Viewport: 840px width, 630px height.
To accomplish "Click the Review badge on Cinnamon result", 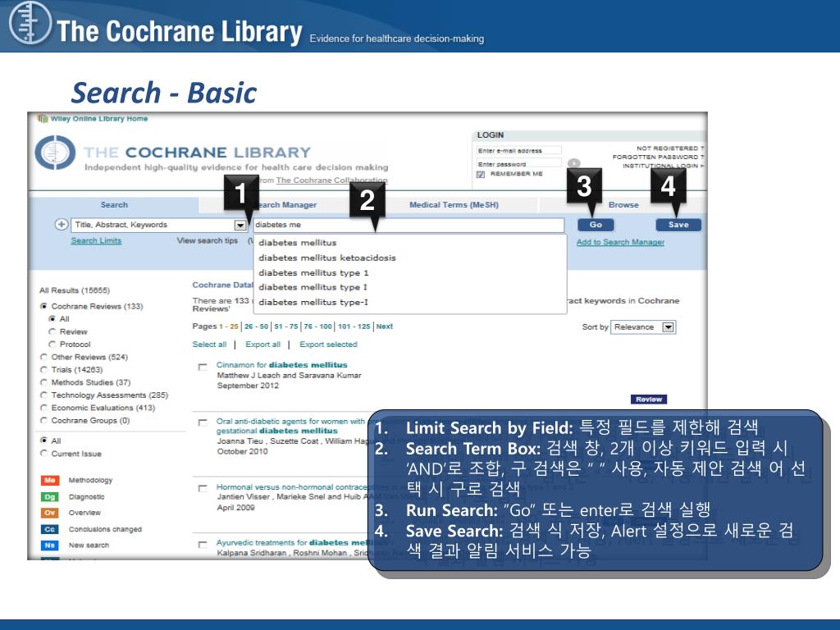I will pyautogui.click(x=649, y=399).
